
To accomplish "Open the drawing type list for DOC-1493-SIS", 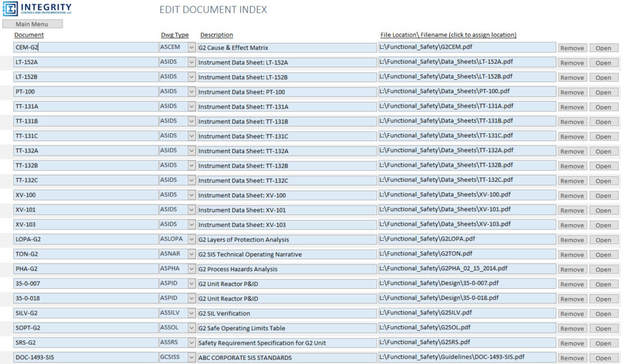I will (x=192, y=357).
